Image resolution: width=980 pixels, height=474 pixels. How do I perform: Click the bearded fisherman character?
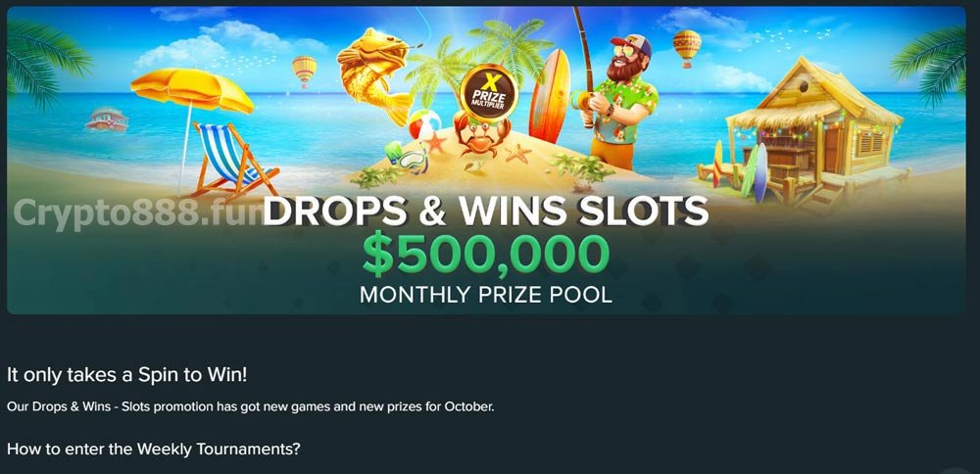click(618, 100)
